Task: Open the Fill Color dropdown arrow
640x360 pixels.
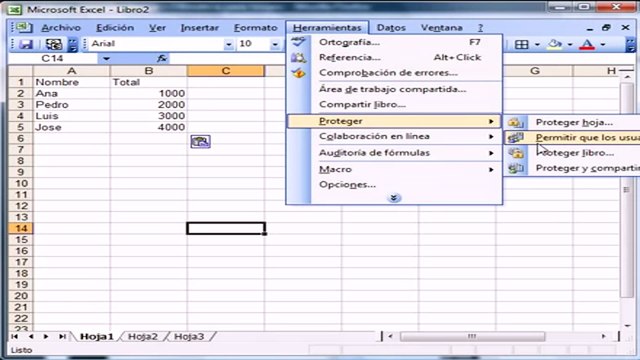Action: click(x=570, y=44)
